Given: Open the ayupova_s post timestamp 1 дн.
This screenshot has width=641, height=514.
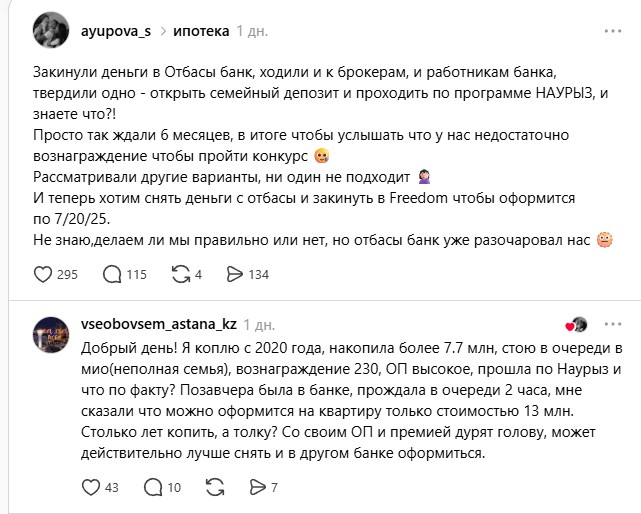Looking at the screenshot, I should click(x=251, y=32).
